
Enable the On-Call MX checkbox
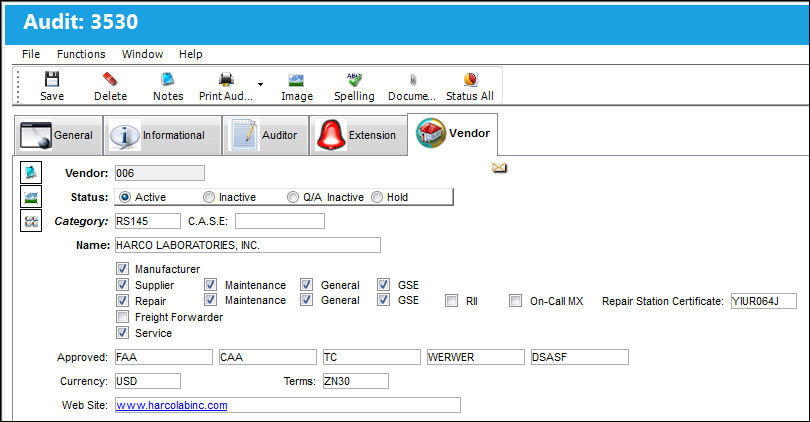coord(516,301)
